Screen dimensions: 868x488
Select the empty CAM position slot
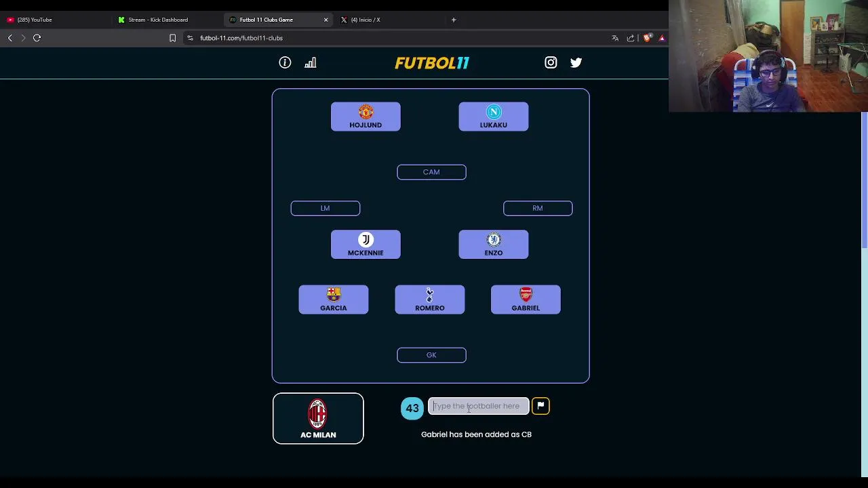(x=431, y=172)
